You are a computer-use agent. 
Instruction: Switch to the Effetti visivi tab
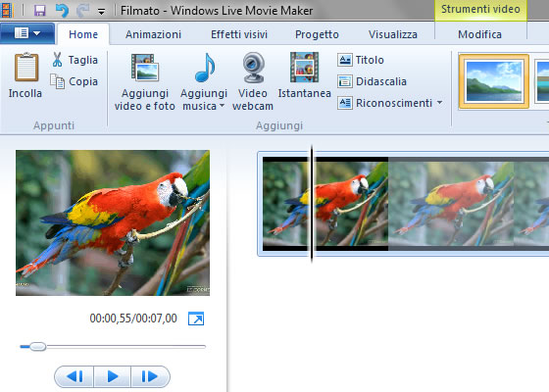[x=239, y=34]
